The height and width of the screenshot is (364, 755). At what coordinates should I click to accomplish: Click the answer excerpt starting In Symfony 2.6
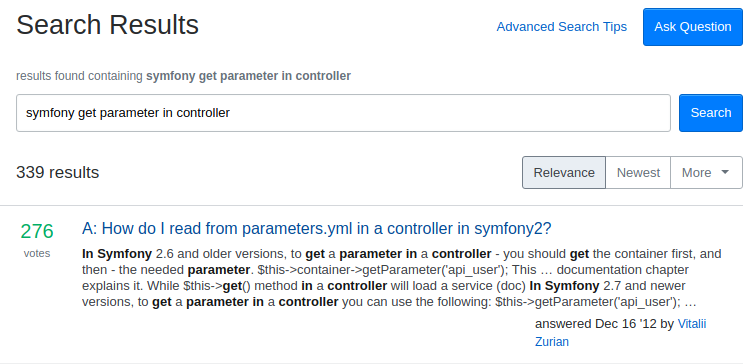pos(402,278)
